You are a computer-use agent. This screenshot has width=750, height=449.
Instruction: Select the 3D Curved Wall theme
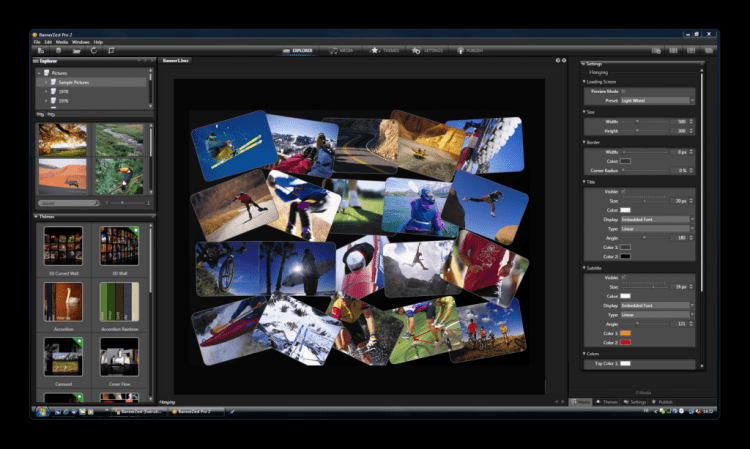point(62,247)
